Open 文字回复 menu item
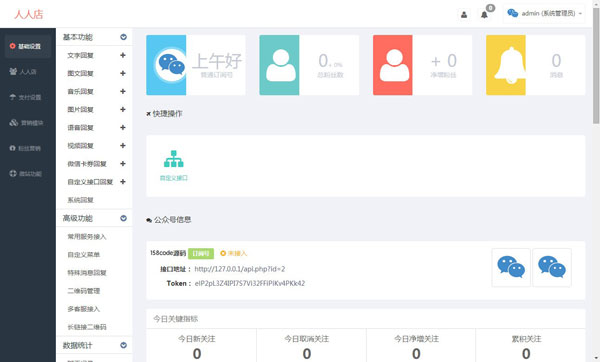Screen dimensions: 600x362 (80, 55)
